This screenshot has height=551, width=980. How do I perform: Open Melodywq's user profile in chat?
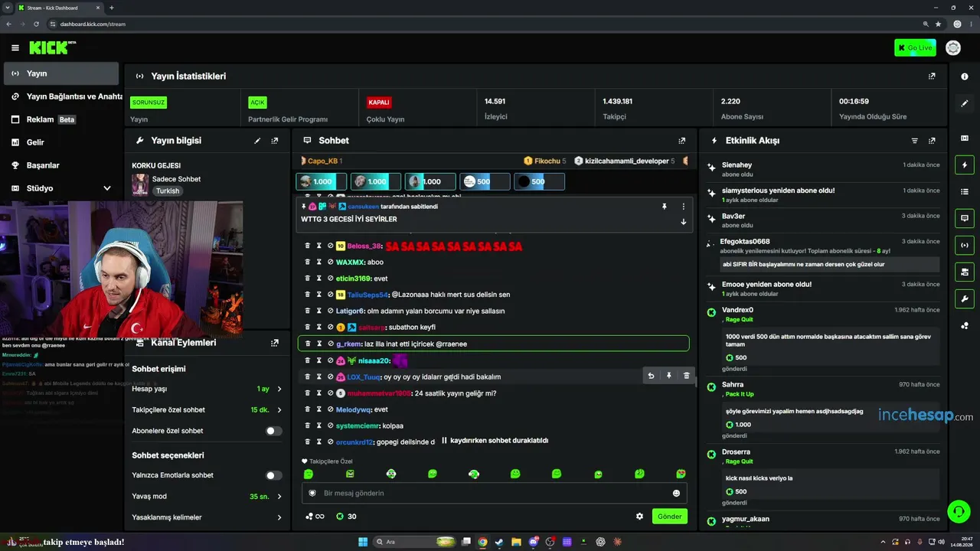[354, 409]
